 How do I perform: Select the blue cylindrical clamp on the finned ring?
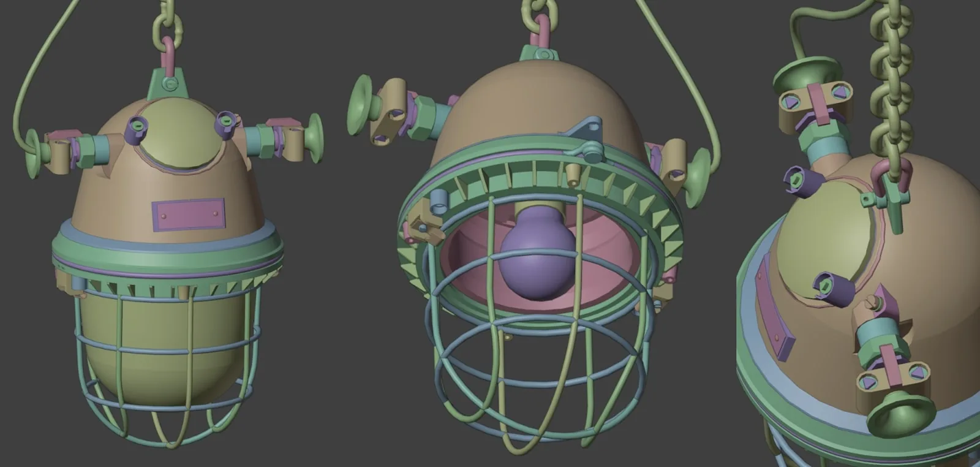point(438,200)
